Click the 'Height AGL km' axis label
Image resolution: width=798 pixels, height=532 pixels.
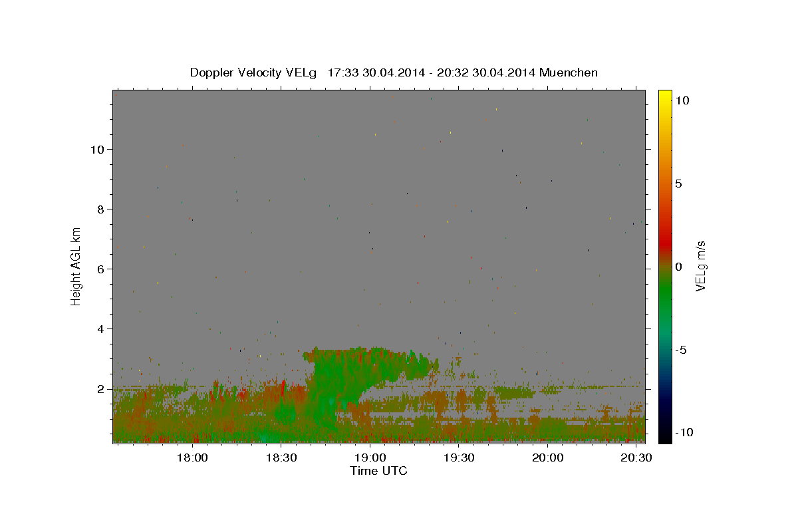[x=76, y=266]
